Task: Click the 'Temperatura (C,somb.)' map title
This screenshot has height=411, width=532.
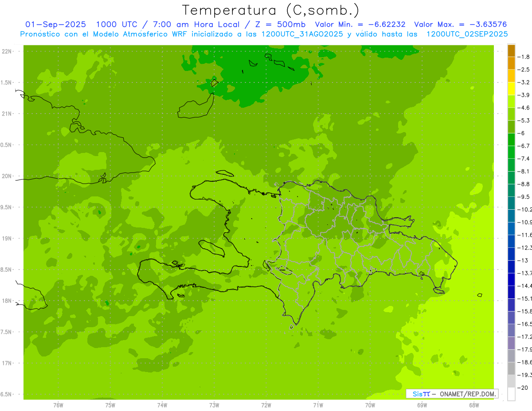Action: [270, 10]
